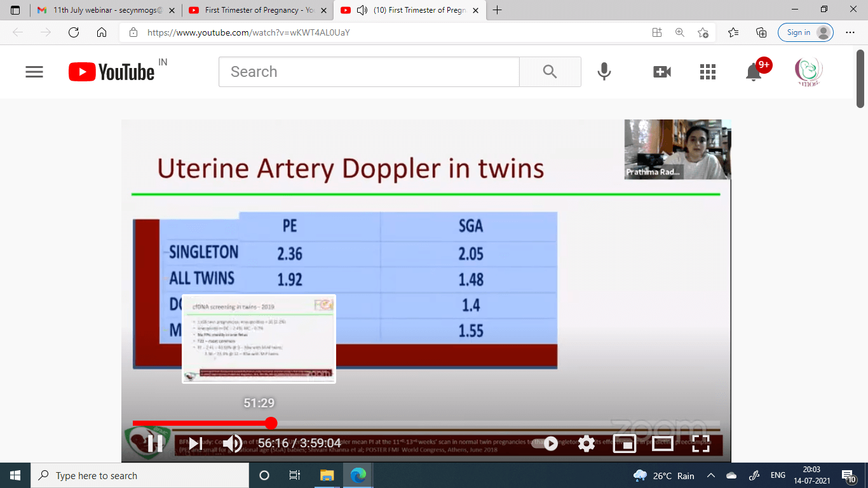Image resolution: width=868 pixels, height=488 pixels.
Task: Toggle the autoplay switch
Action: [x=546, y=443]
